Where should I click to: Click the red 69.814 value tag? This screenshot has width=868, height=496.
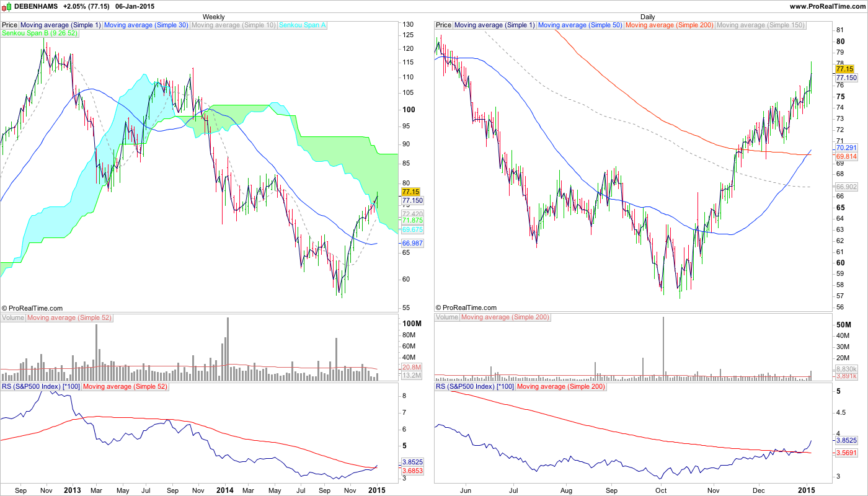point(846,156)
